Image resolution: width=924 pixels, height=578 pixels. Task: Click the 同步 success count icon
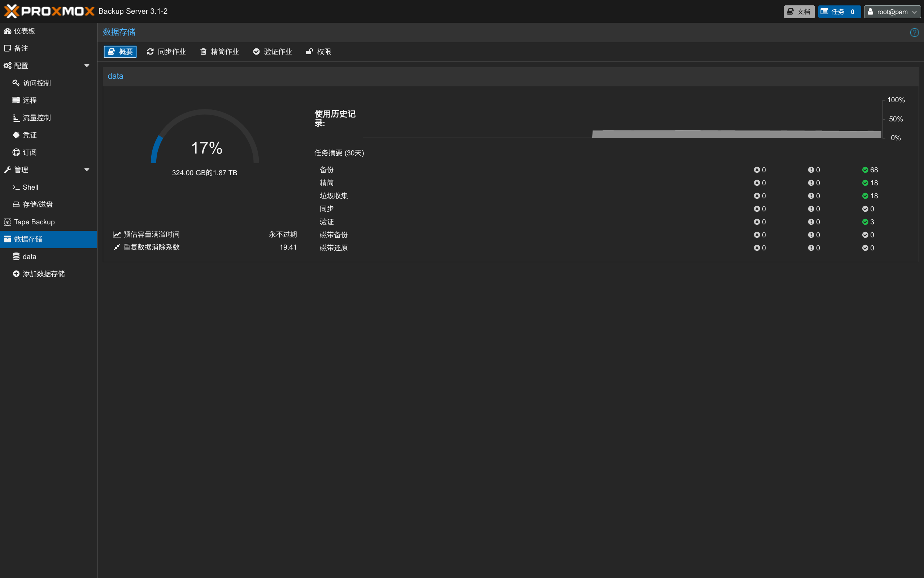click(865, 209)
